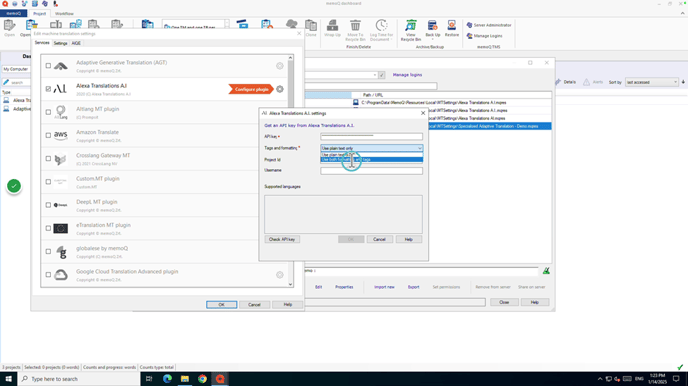Open the Sort by dropdown
Screen dimensions: 688x386
click(651, 82)
